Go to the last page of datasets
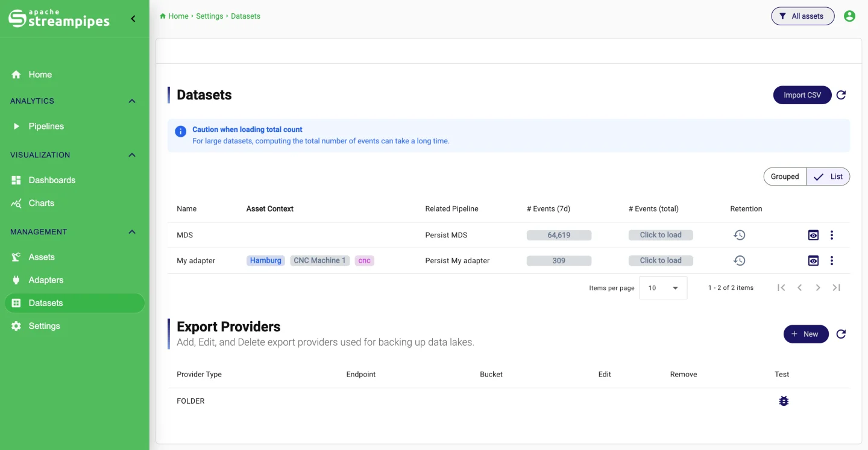The height and width of the screenshot is (450, 868). click(x=837, y=288)
